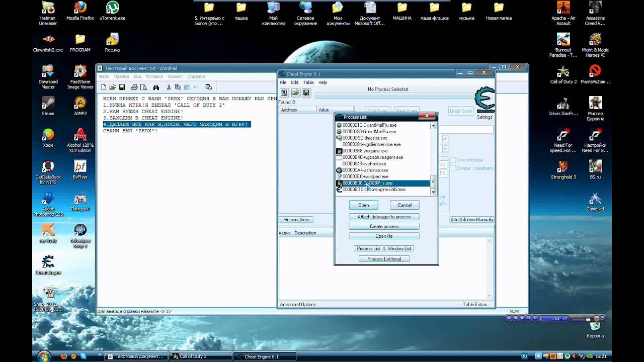644x362 pixels.
Task: Click the Add Address Manually button
Action: click(472, 220)
